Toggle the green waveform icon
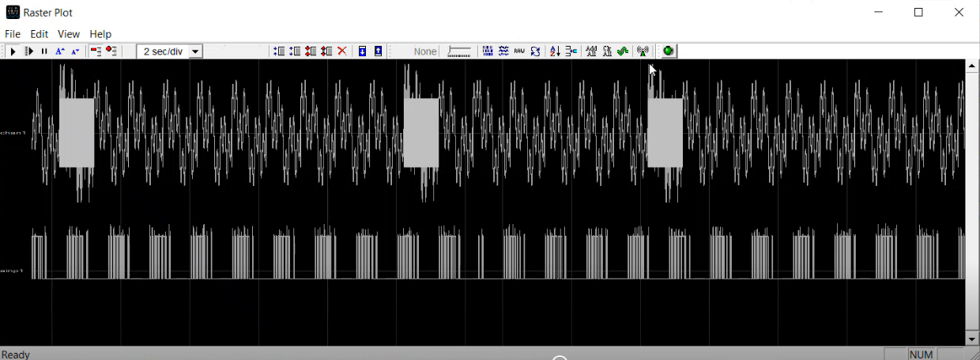 [x=623, y=51]
